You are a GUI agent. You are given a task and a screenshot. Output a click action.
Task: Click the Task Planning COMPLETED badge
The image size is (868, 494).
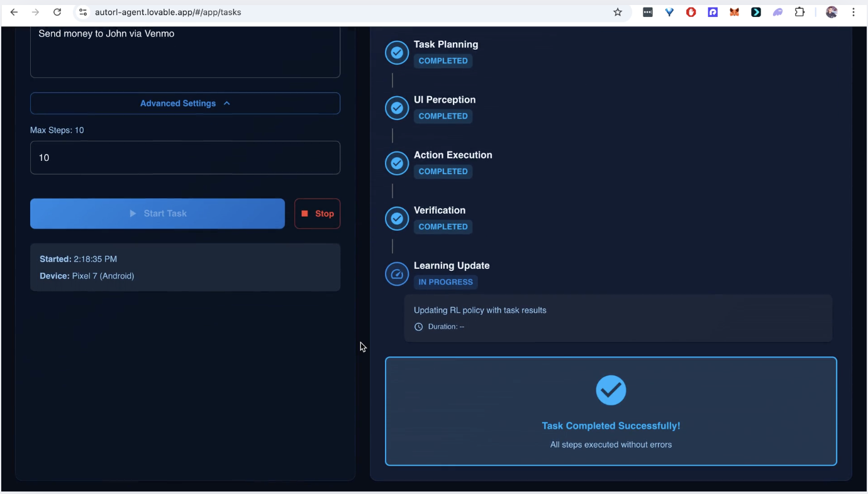[x=443, y=61]
